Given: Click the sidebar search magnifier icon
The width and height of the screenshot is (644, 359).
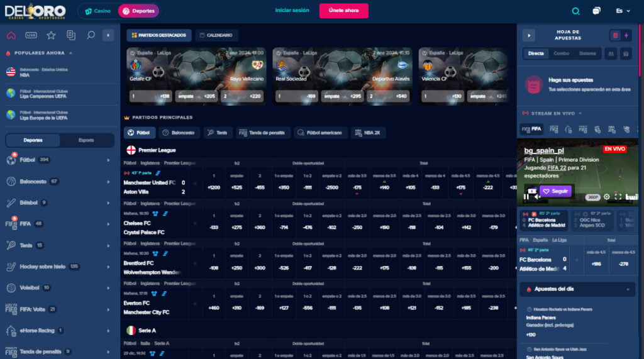Looking at the screenshot, I should point(91,35).
